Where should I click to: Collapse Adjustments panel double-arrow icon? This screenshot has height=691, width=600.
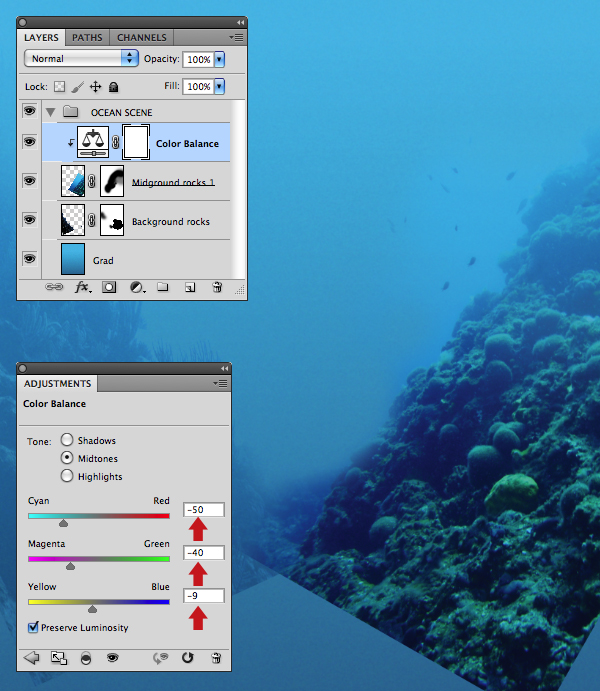[224, 368]
